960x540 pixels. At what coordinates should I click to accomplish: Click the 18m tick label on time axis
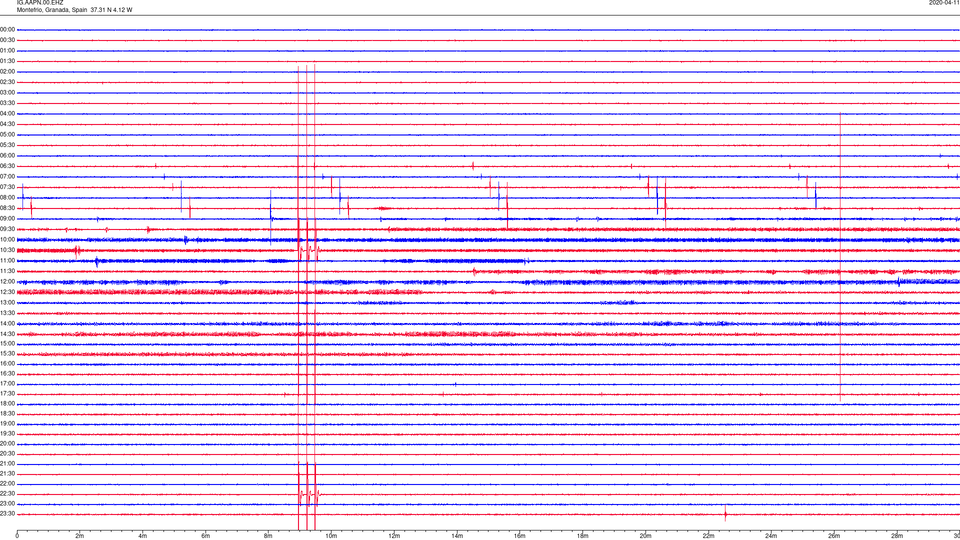click(583, 536)
